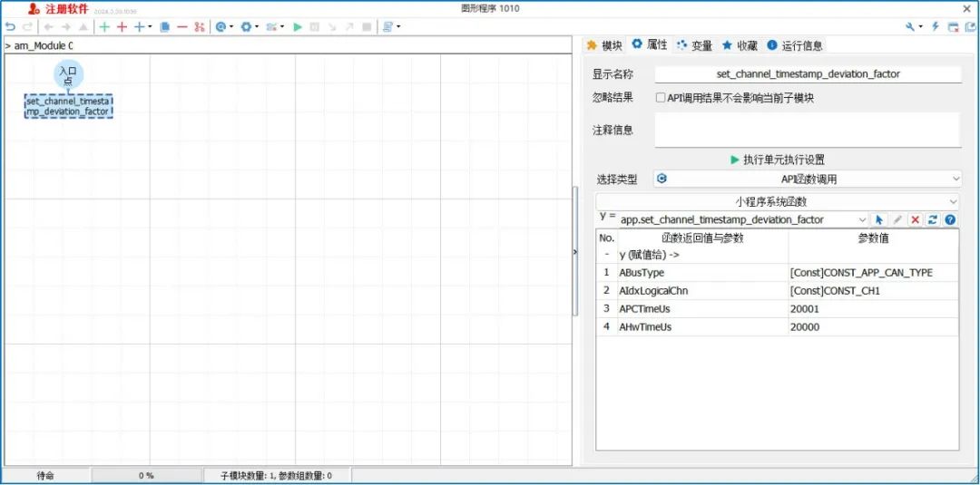Click the blue @ symbol toolbar icon
The width and height of the screenshot is (980, 485).
220,27
